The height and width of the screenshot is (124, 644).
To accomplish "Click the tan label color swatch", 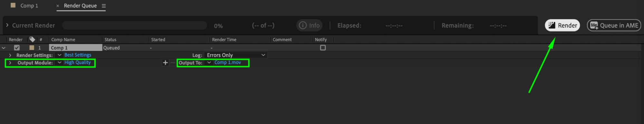I will [x=32, y=48].
